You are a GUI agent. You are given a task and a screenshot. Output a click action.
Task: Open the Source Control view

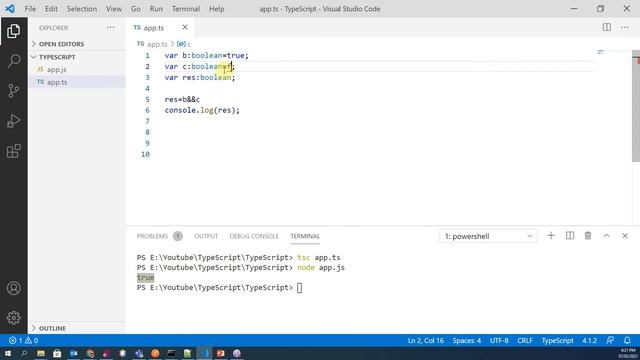coord(13,91)
